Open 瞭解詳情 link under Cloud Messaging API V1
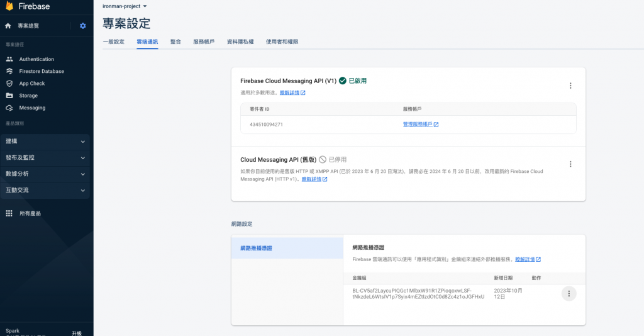This screenshot has height=336, width=644. tap(292, 93)
